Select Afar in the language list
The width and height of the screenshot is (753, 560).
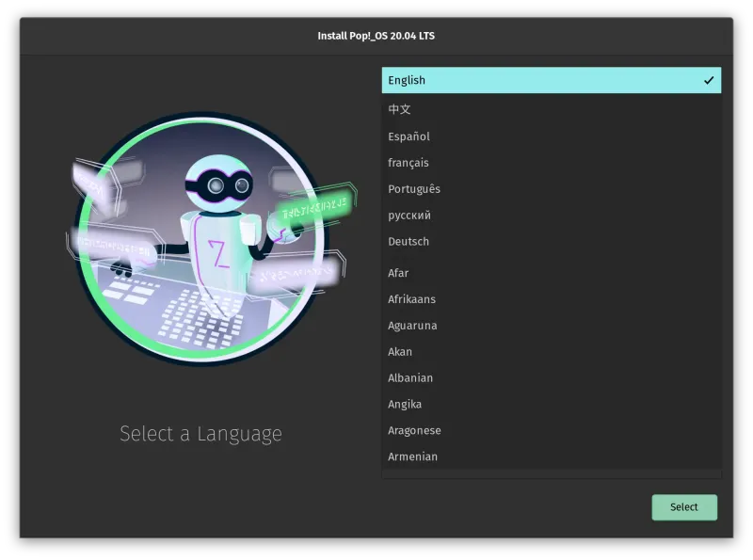[552, 273]
